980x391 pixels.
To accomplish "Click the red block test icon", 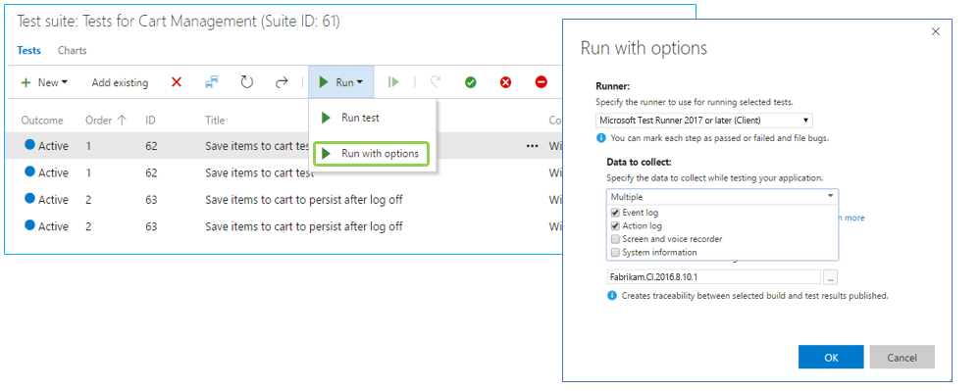I will (x=542, y=82).
